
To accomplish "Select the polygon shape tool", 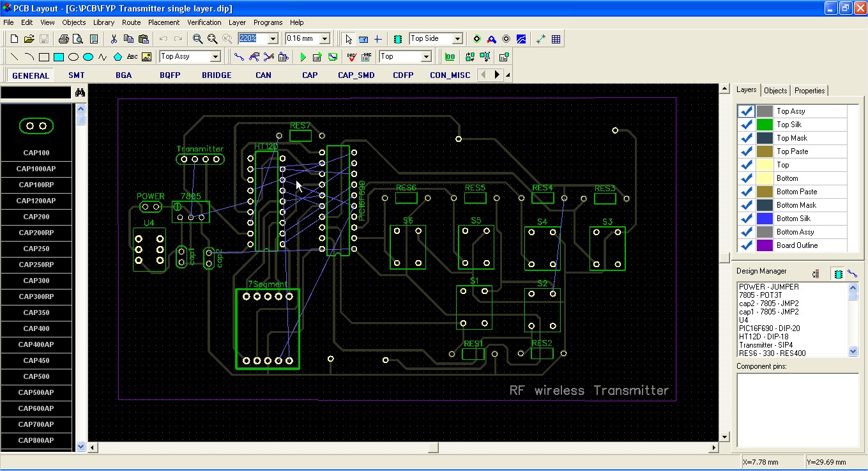I will 118,57.
